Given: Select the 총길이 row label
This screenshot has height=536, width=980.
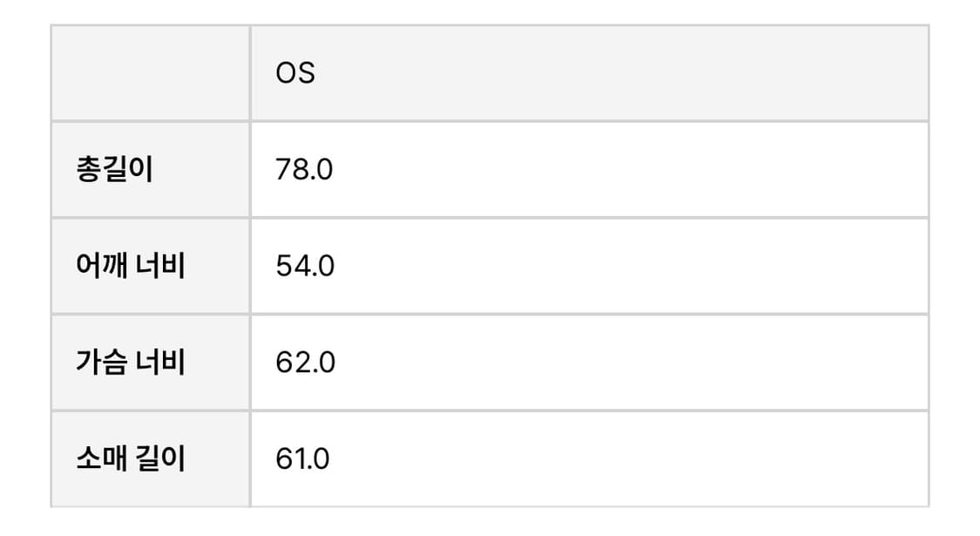Looking at the screenshot, I should click(114, 170).
